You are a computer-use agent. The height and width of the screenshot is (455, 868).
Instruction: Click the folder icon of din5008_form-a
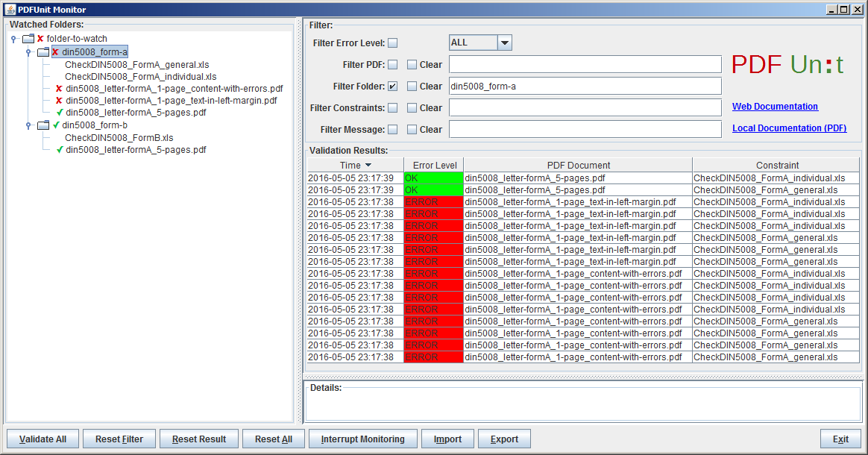(x=43, y=52)
